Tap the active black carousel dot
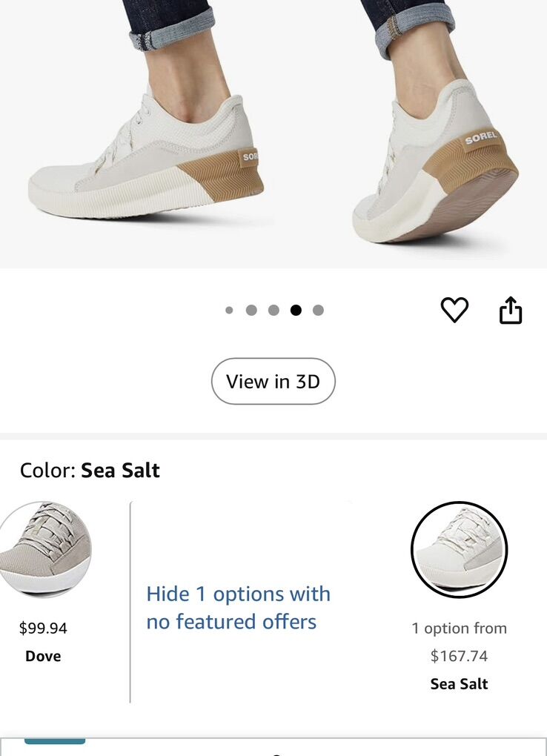 tap(296, 311)
